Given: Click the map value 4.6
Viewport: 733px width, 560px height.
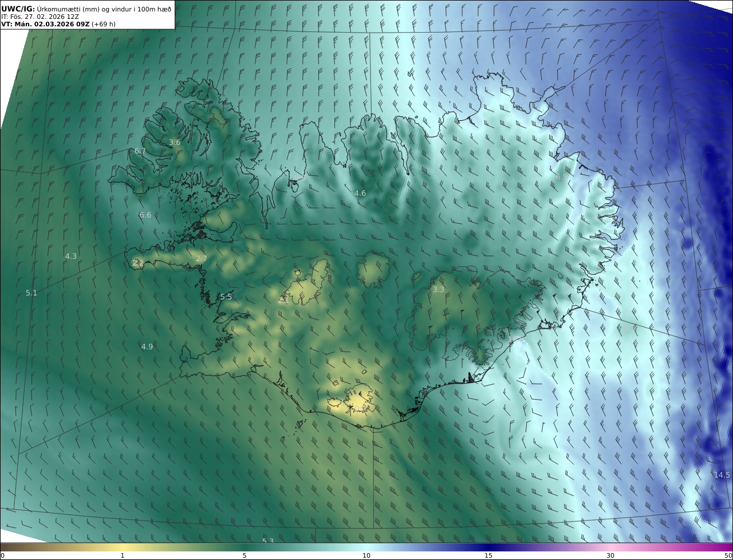Looking at the screenshot, I should pos(360,193).
